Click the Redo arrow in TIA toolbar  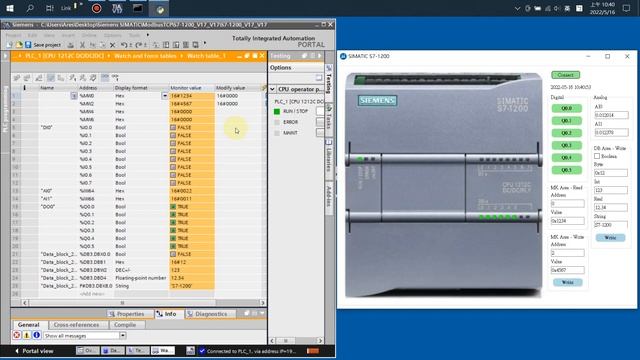140,45
